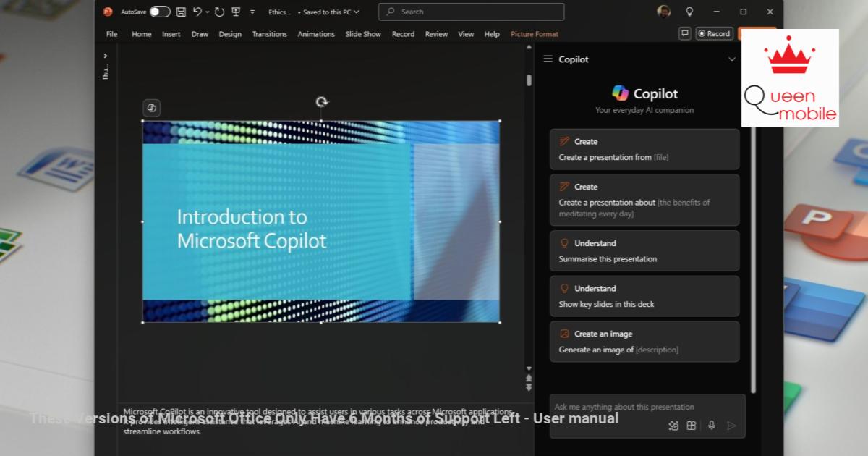Click the rotate handle above the picture
The image size is (868, 456).
coord(322,102)
